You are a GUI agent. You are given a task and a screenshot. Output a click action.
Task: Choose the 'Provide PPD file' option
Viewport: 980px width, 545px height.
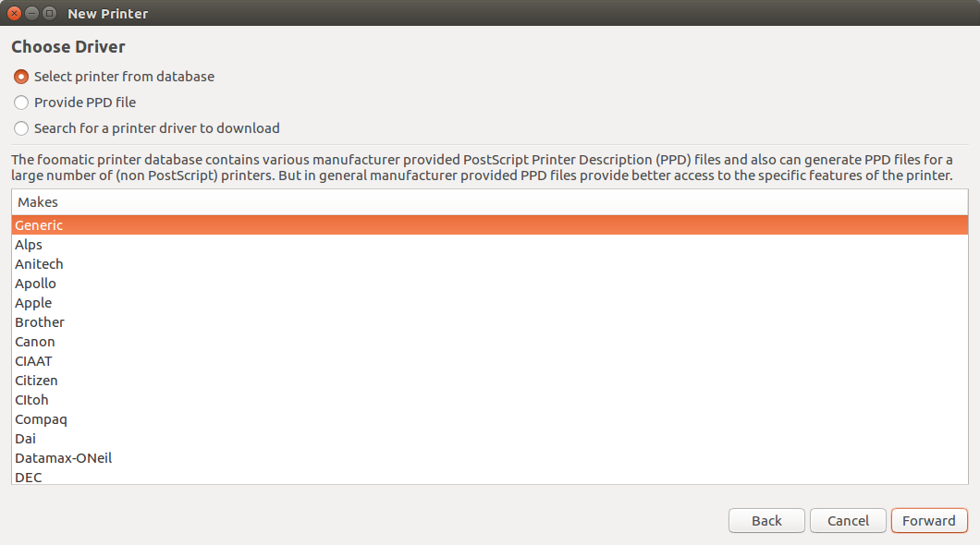coord(21,103)
